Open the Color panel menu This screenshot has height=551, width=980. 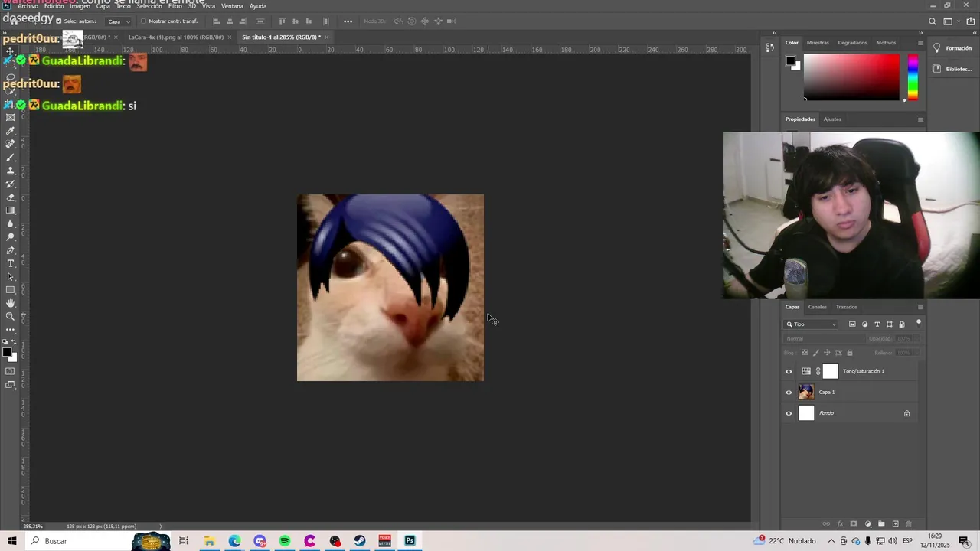pos(920,43)
